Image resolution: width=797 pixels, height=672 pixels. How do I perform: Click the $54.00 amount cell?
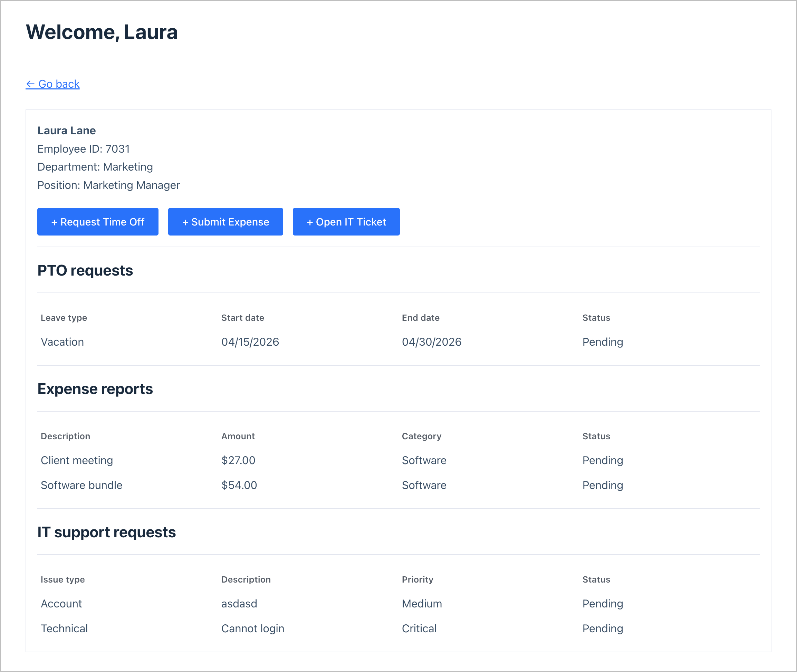click(x=239, y=485)
